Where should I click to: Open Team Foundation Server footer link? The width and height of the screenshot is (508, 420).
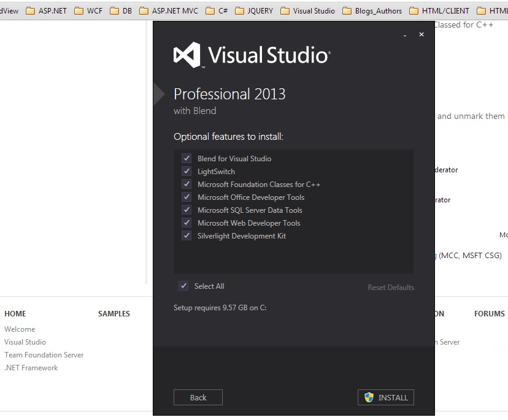[x=44, y=355]
